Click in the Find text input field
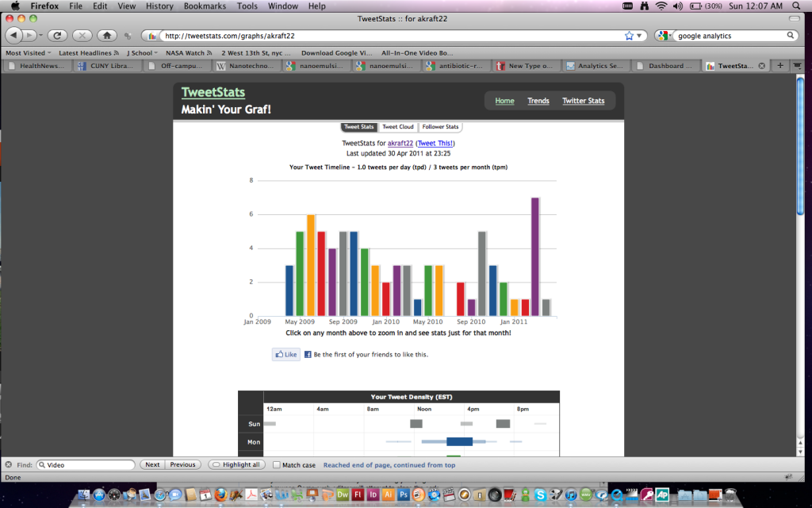The height and width of the screenshot is (508, 812). (86, 465)
